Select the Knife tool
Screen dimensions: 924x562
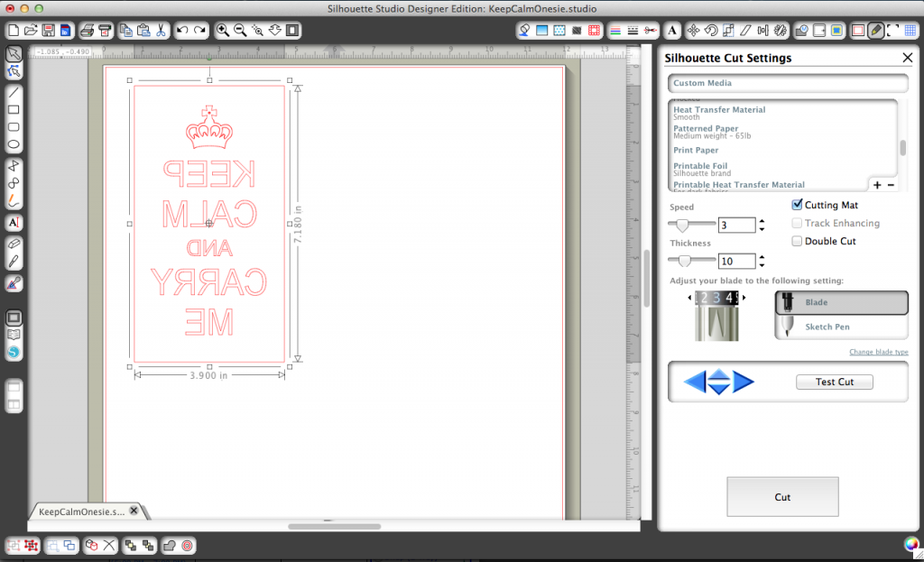(x=14, y=261)
